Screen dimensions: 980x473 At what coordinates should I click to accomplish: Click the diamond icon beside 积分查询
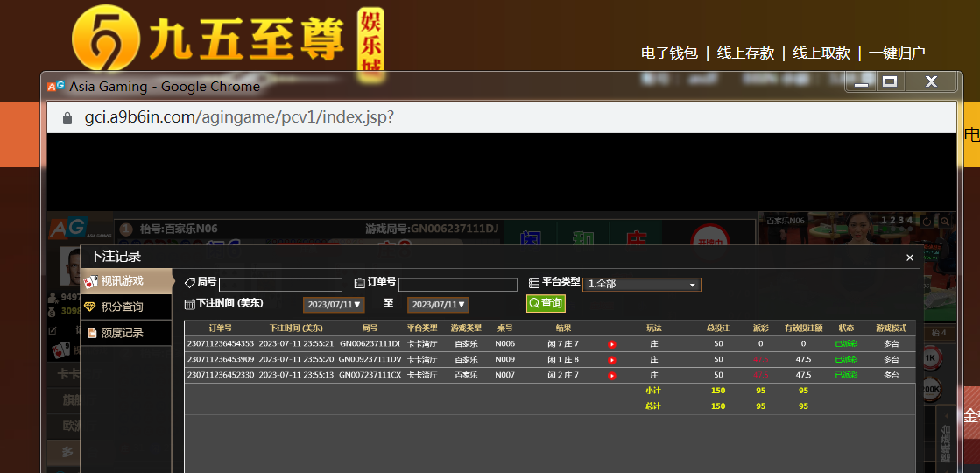(90, 307)
